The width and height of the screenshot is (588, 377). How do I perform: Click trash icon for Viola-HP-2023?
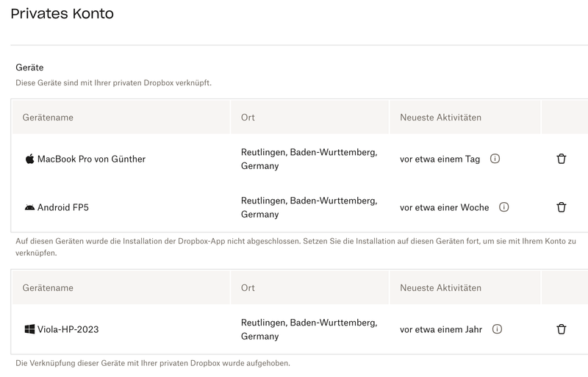point(562,329)
